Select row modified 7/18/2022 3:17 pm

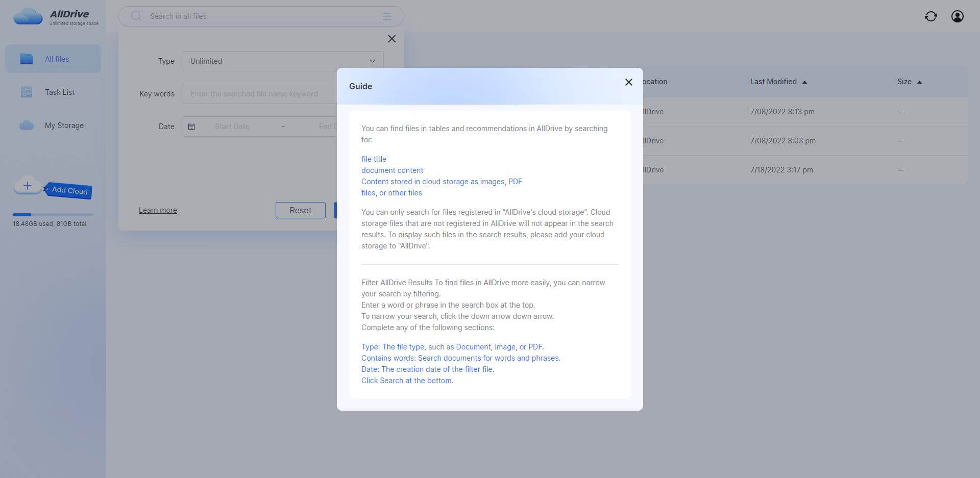point(805,170)
